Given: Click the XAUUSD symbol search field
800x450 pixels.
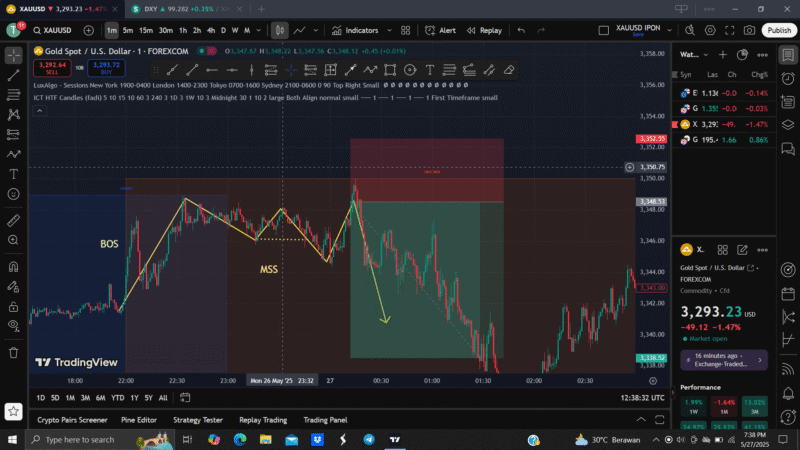Looking at the screenshot, I should (56, 30).
